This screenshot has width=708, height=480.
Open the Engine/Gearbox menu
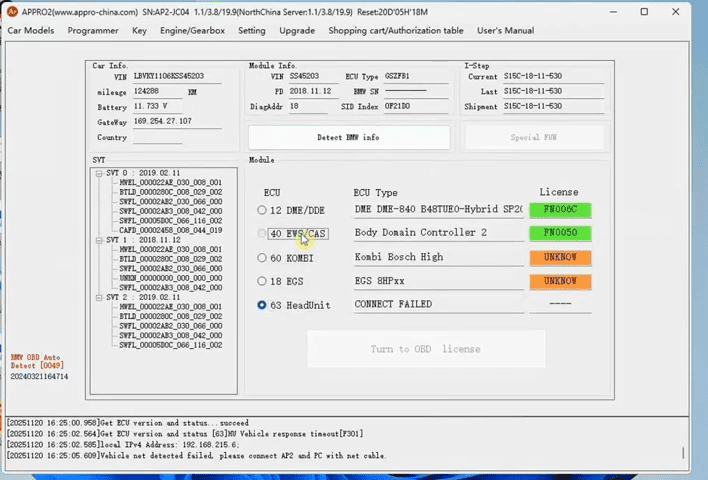[x=192, y=31]
